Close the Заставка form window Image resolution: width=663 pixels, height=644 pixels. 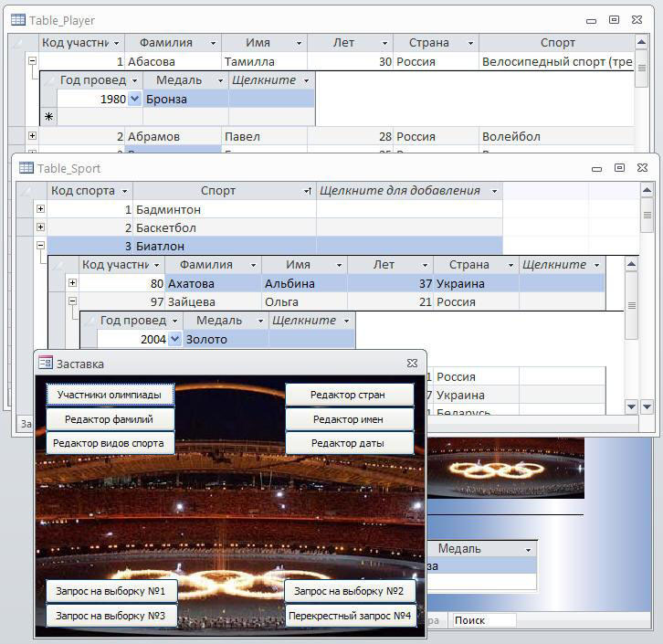click(x=412, y=364)
